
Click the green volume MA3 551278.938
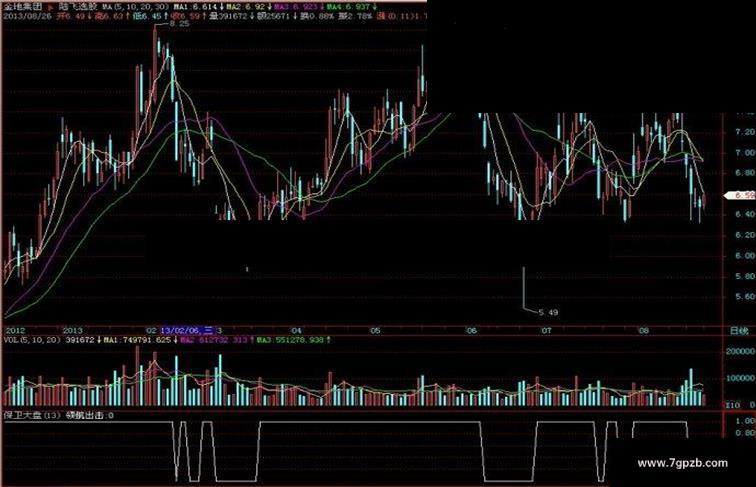coord(290,340)
